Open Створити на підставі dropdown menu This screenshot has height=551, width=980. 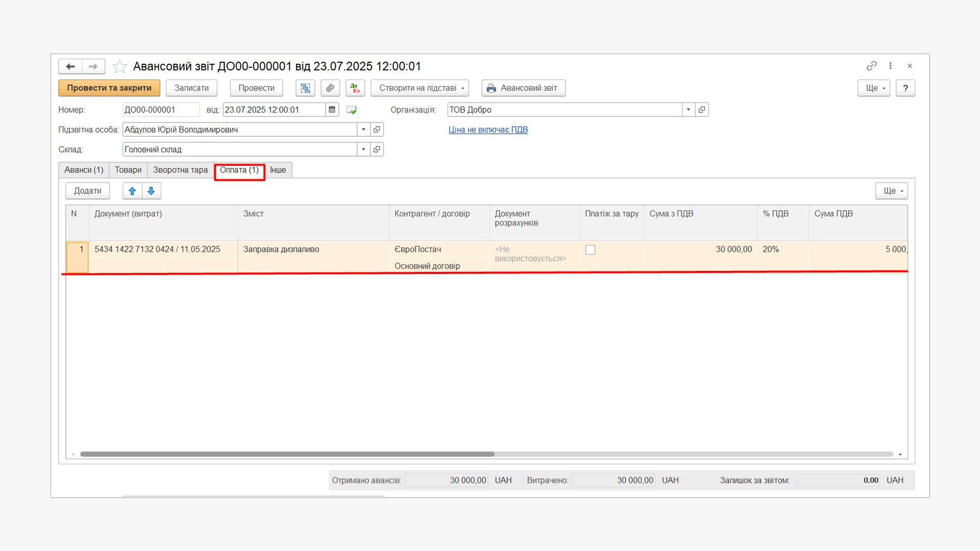[x=419, y=88]
